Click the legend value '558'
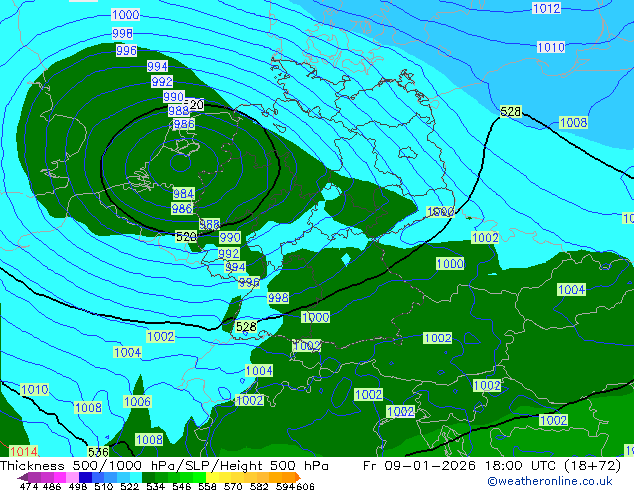 [x=207, y=486]
